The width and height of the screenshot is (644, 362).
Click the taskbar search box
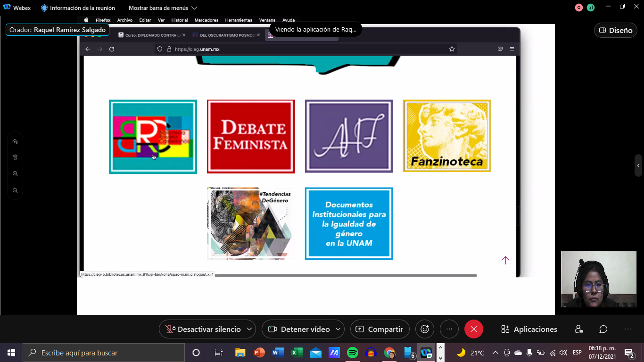coord(104,353)
